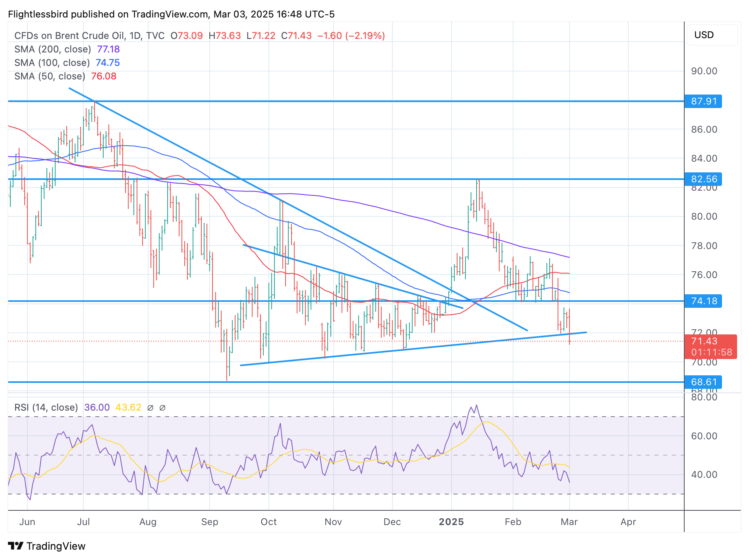Open the USD currency selector

point(712,35)
